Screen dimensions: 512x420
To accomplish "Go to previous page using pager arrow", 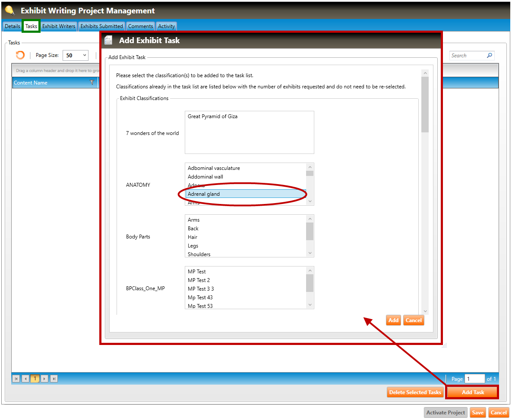I will point(25,379).
